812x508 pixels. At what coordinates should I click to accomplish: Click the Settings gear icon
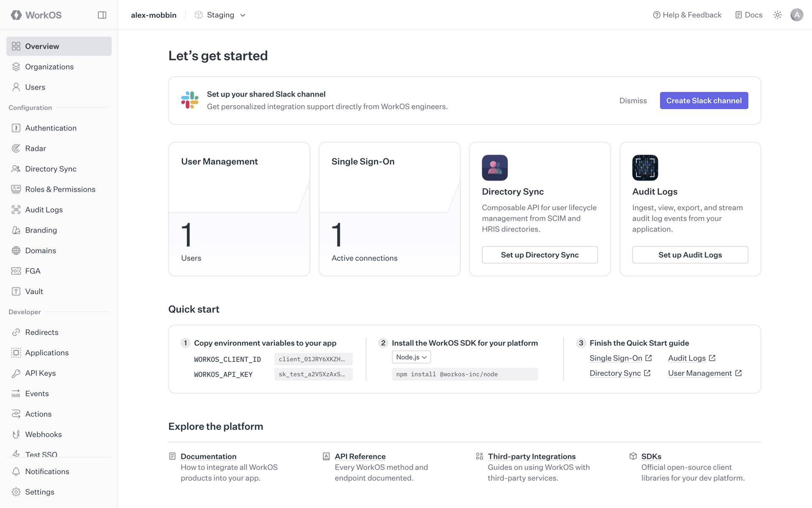[x=16, y=491]
